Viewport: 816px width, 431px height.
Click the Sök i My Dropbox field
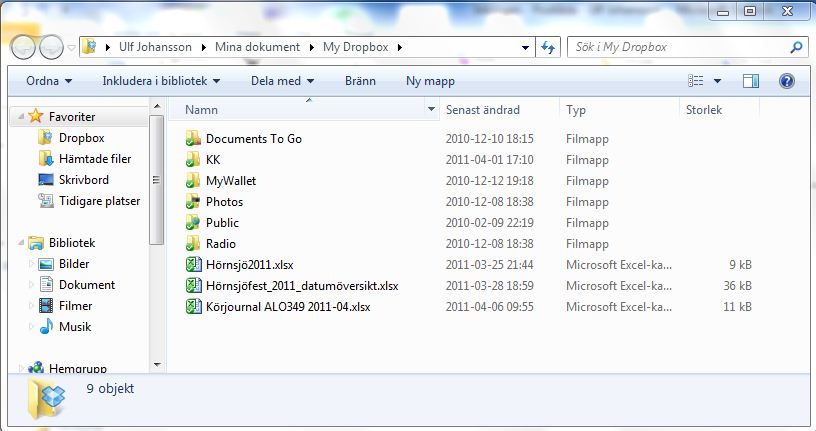(680, 47)
